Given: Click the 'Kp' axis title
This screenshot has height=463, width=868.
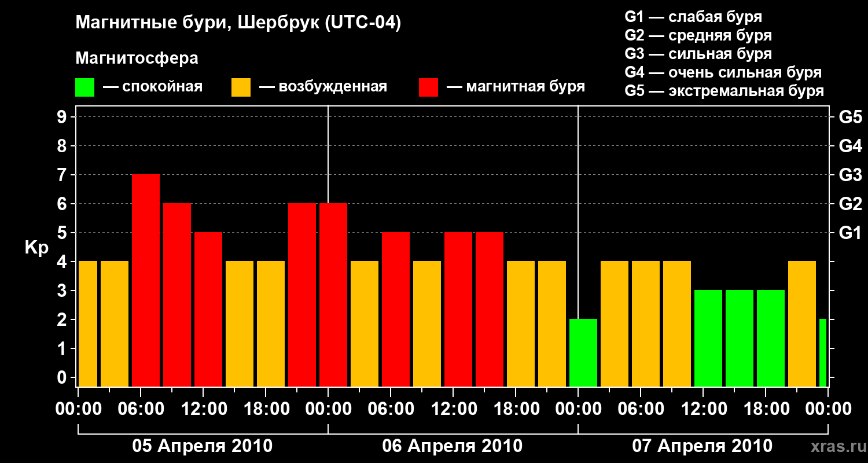Looking at the screenshot, I should point(36,247).
